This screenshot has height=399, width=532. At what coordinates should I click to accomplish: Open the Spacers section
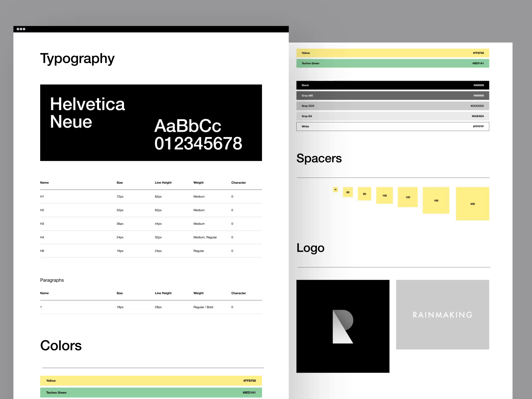pyautogui.click(x=319, y=158)
